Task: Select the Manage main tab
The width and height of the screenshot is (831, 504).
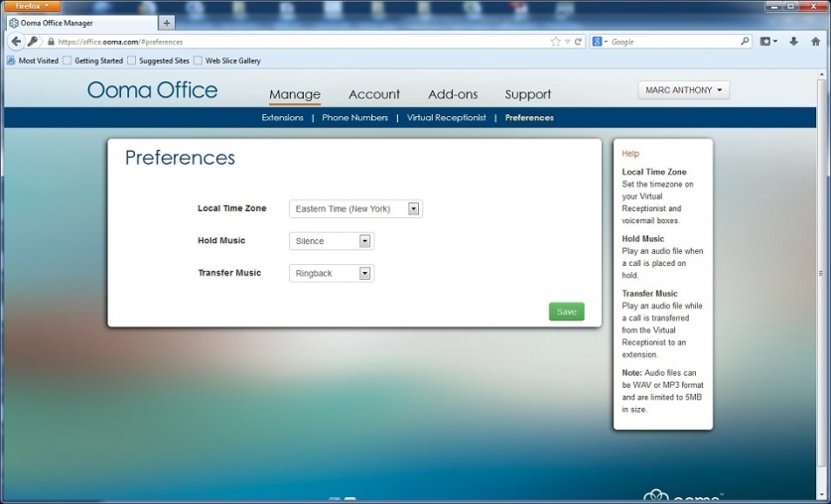Action: coord(295,94)
